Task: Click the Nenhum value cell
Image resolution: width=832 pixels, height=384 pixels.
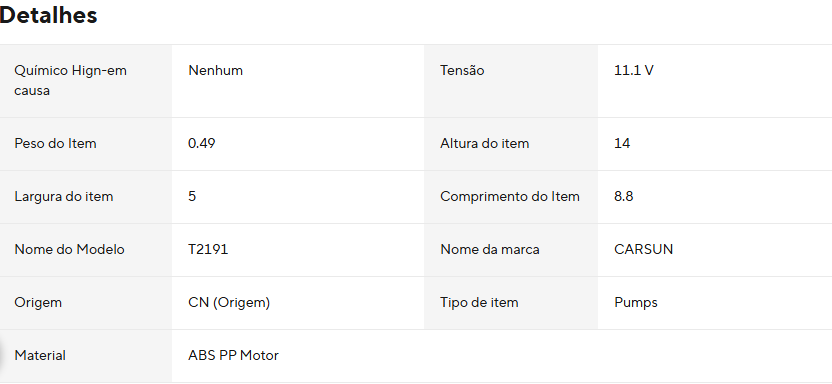Action: [215, 71]
